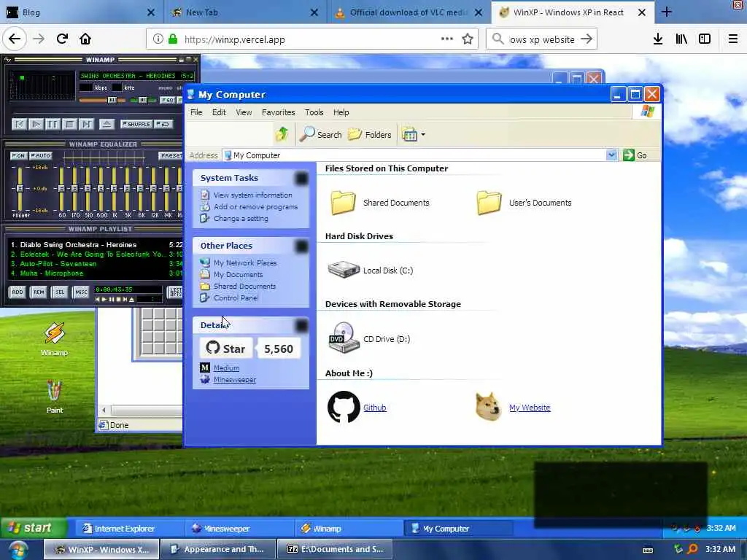Expand address bar dropdown arrow

click(612, 155)
